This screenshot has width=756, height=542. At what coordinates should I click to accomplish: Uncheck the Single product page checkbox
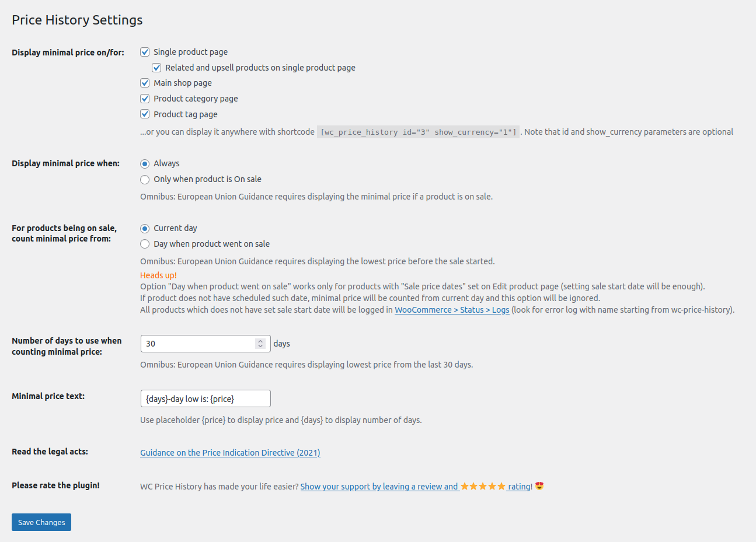tap(145, 52)
